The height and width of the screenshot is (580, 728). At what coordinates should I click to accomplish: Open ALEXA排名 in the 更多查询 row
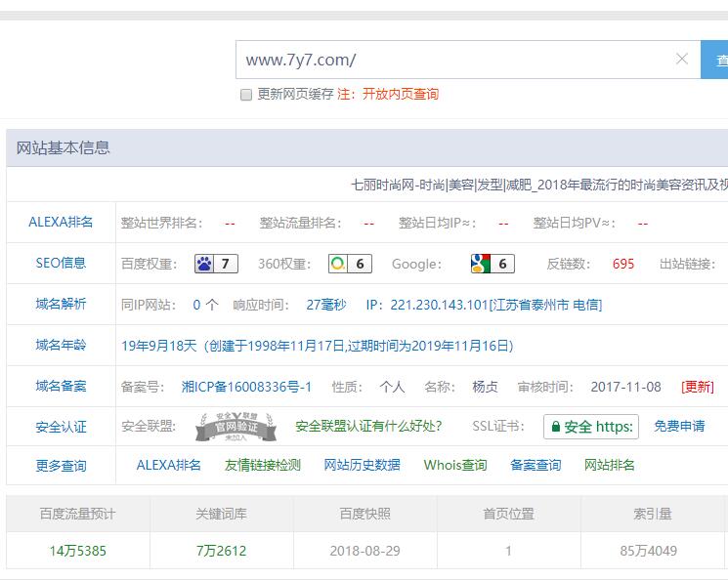click(168, 465)
